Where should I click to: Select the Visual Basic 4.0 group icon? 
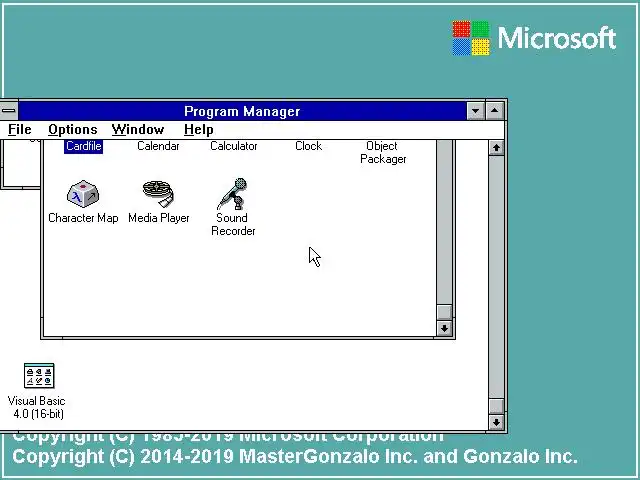click(x=39, y=376)
